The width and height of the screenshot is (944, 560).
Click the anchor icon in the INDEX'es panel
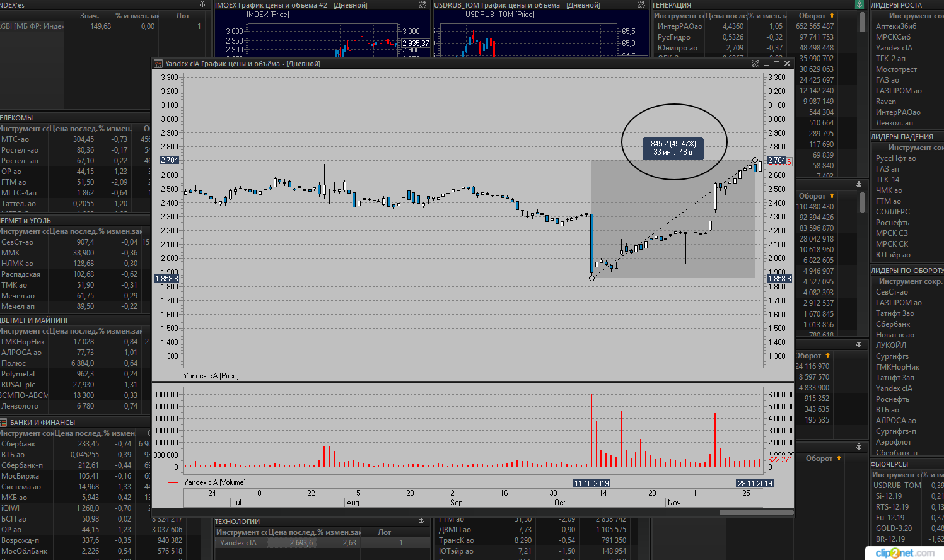click(x=202, y=4)
